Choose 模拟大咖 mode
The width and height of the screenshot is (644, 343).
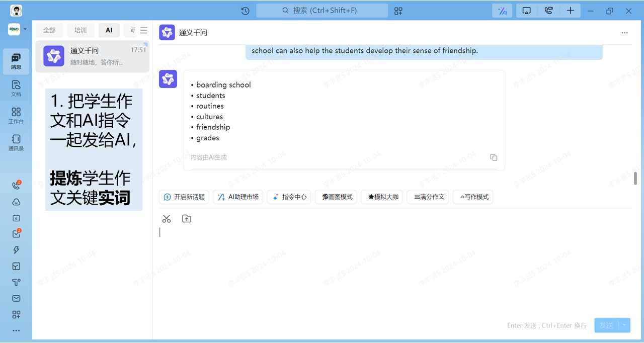(x=382, y=197)
